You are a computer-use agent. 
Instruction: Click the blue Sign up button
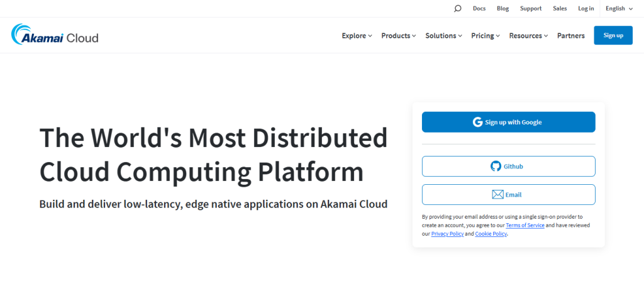[x=613, y=35]
